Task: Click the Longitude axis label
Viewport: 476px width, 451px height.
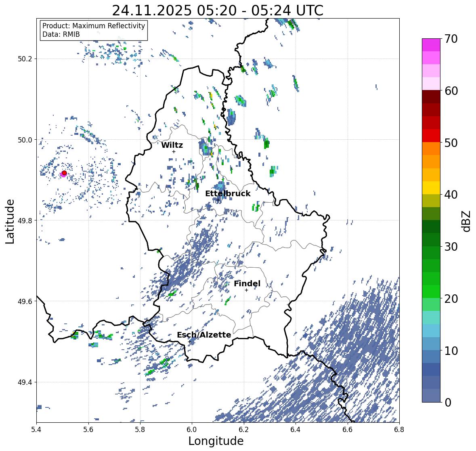Action: [216, 441]
